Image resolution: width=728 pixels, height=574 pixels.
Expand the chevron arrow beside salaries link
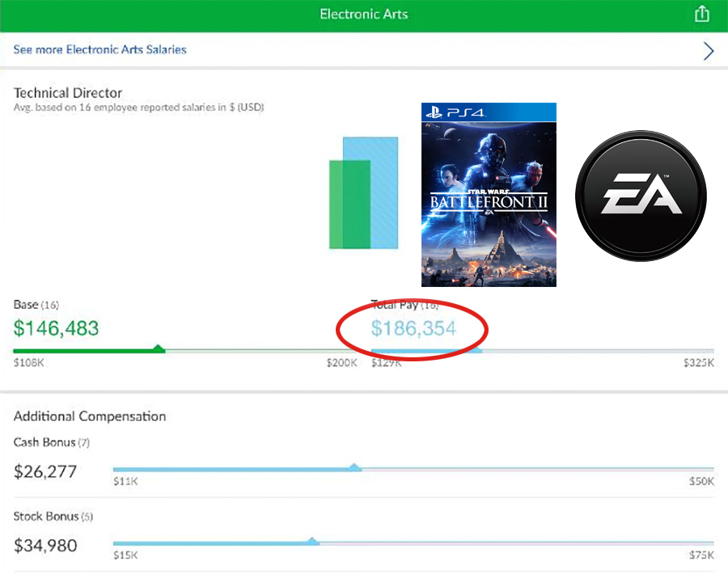click(708, 51)
